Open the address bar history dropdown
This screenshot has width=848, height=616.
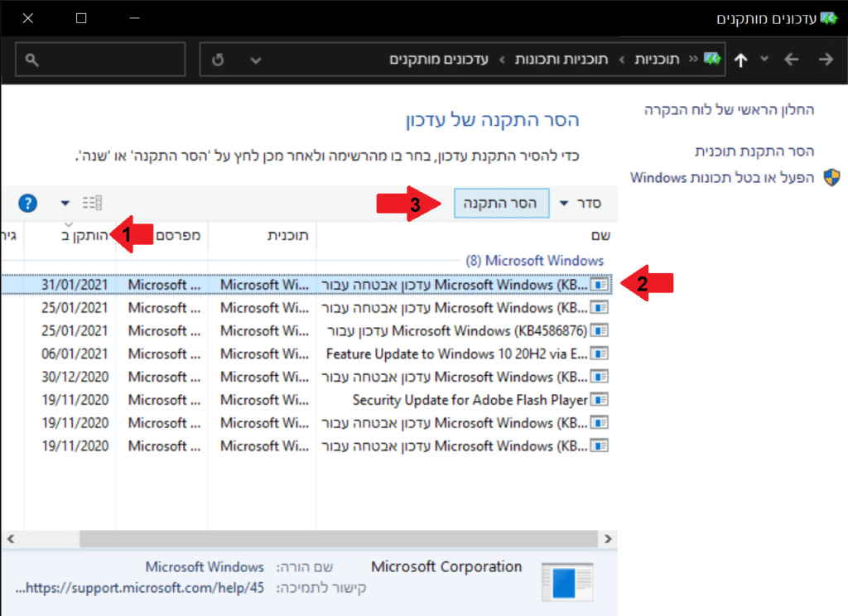256,60
